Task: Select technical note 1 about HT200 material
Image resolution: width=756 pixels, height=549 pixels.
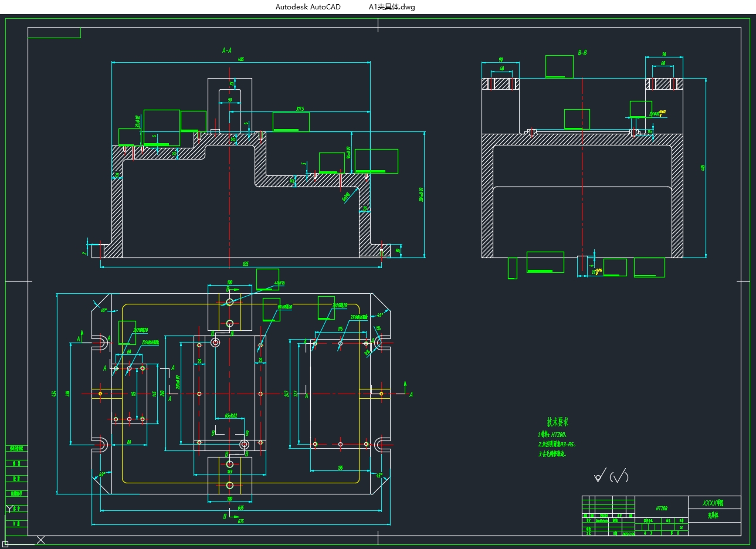Action: pyautogui.click(x=552, y=435)
